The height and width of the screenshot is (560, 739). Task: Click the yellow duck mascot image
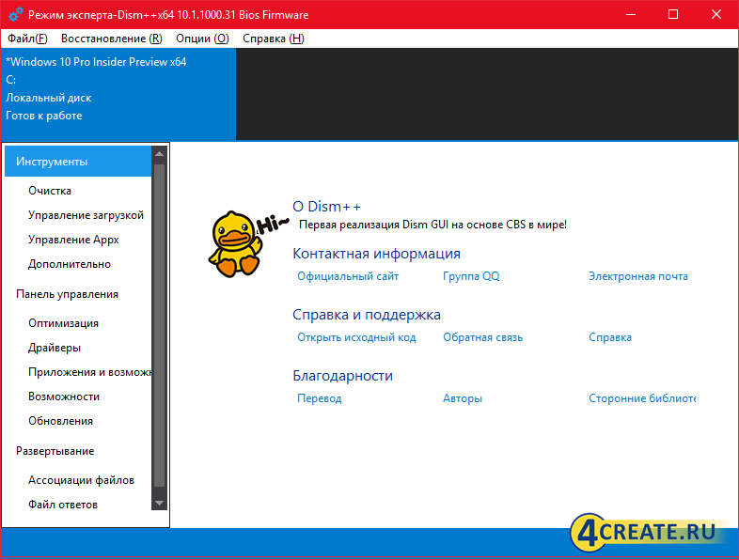coord(236,243)
